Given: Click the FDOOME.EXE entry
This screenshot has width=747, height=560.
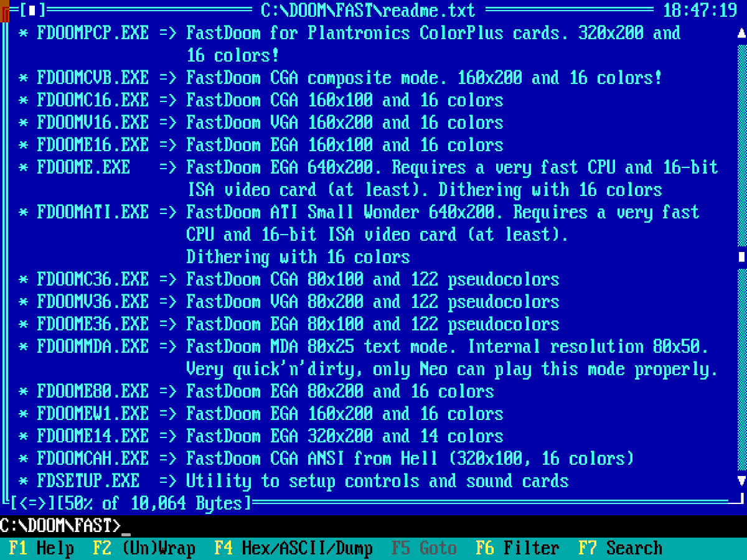Looking at the screenshot, I should [84, 167].
